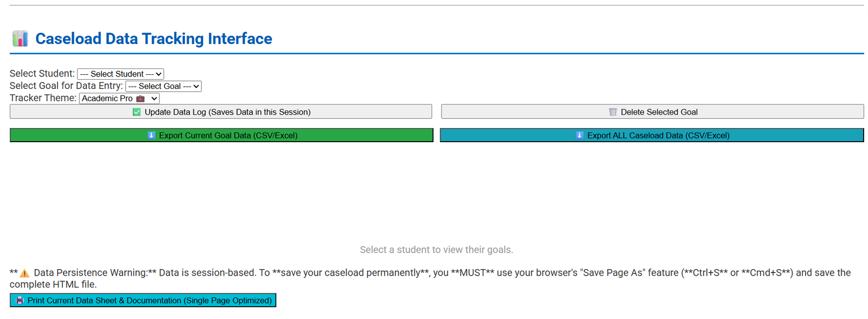
Task: Click the green checkmark icon on Update Data Log
Action: pyautogui.click(x=137, y=112)
